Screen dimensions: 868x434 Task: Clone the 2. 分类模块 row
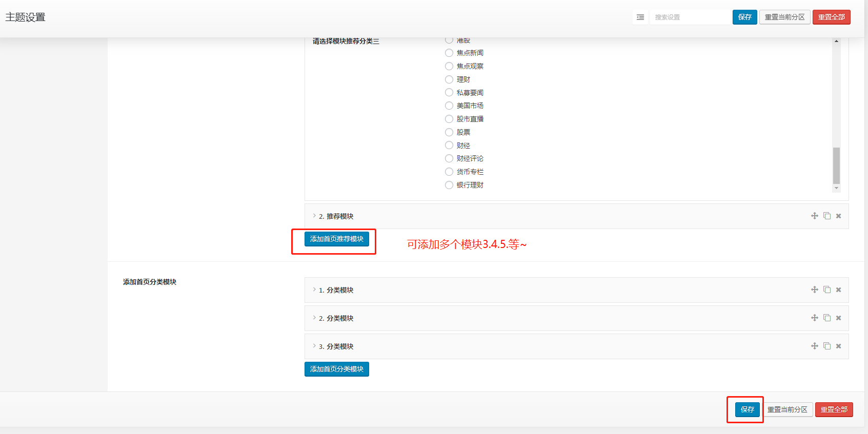[x=827, y=318]
